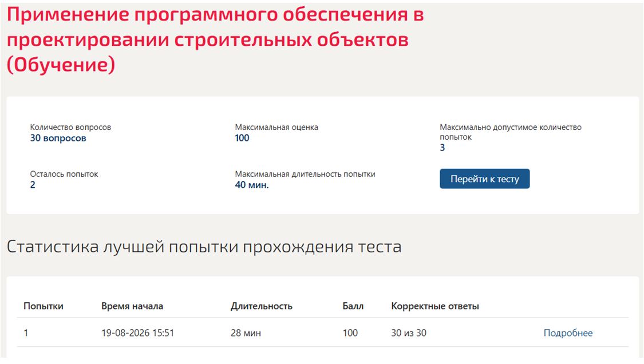Screen dimensions: 644x364
Task: Select the start time 19-08-2026 15:51
Action: pos(138,333)
